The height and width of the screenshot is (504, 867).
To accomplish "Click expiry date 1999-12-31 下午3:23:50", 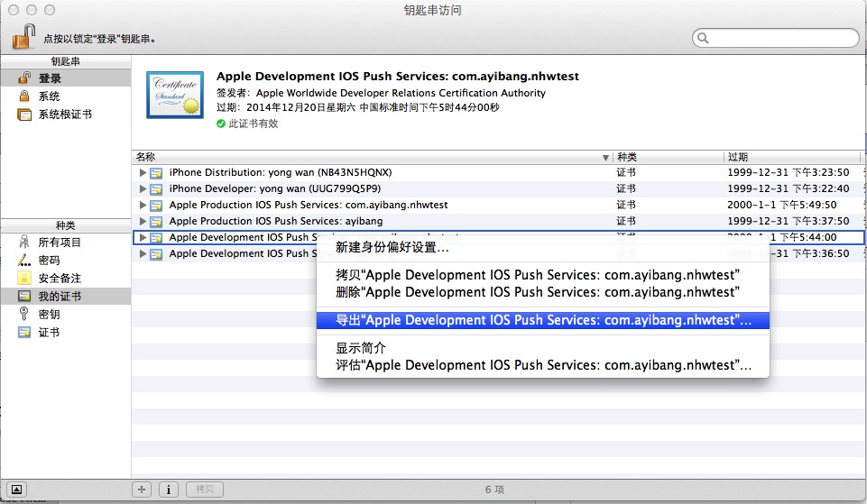I will (x=788, y=172).
